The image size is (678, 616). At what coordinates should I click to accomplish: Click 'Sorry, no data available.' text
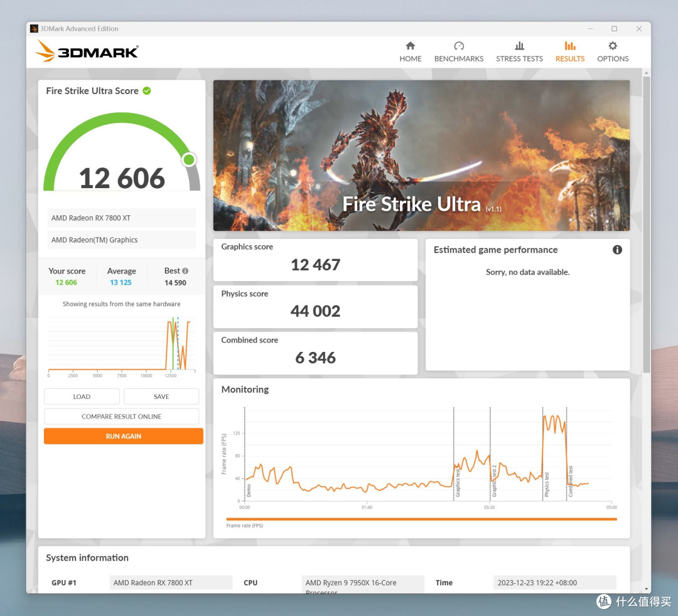click(x=527, y=272)
